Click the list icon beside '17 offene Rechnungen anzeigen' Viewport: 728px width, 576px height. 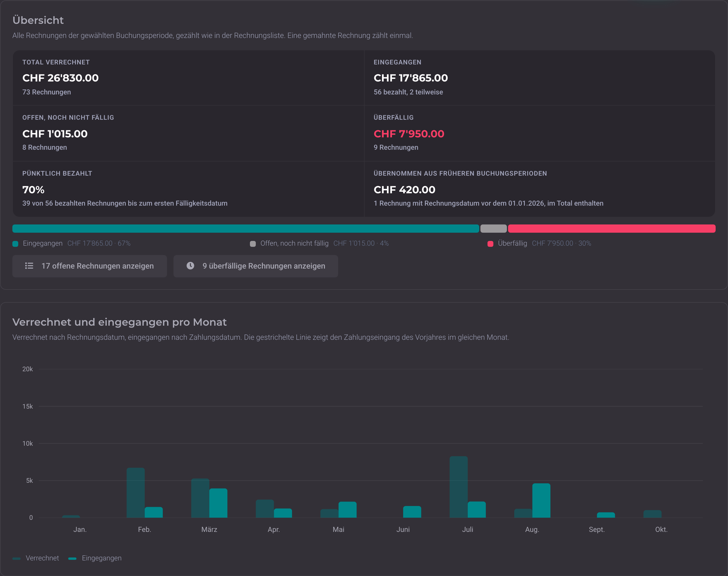29,266
